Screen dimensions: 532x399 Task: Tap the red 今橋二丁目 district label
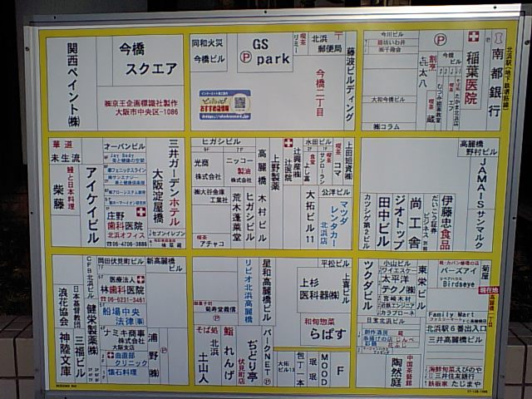(320, 92)
